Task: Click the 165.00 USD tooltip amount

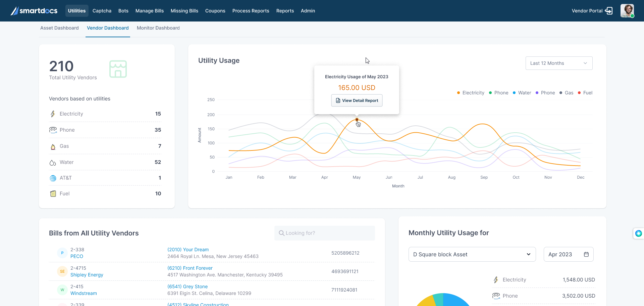Action: click(357, 88)
